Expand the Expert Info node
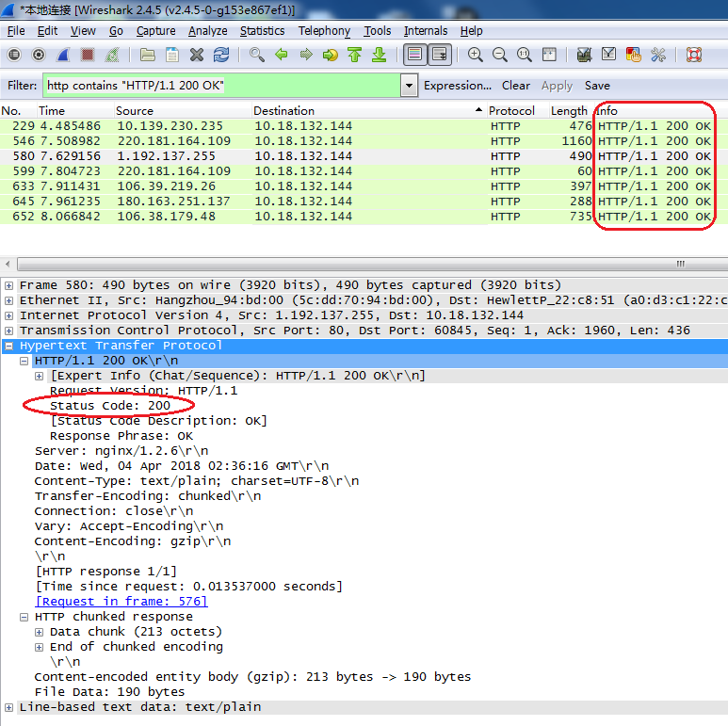The width and height of the screenshot is (728, 726). tap(39, 376)
